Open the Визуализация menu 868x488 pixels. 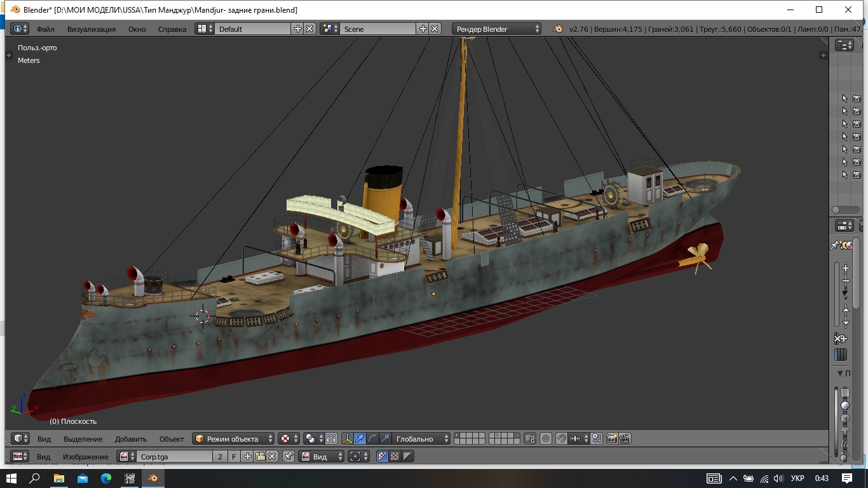(x=92, y=29)
